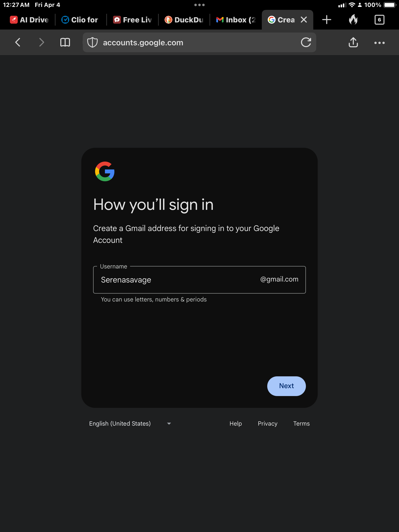Switch to the AI Drive tab

pyautogui.click(x=29, y=20)
